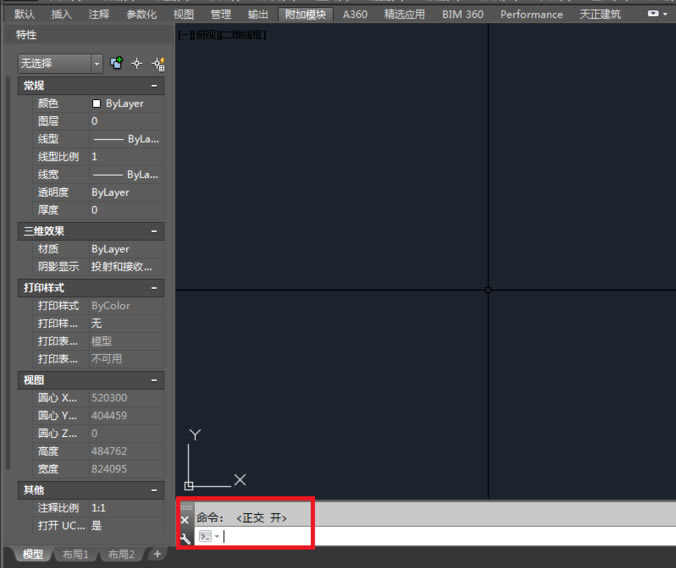Image resolution: width=676 pixels, height=568 pixels.
Task: Collapse the 三维效果 section
Action: click(x=154, y=231)
